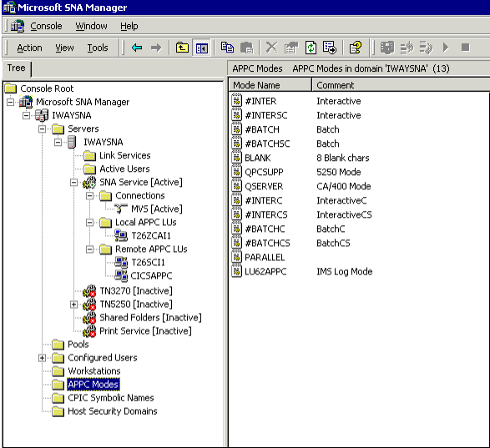Collapse the Remote APPC LUs folder
Screen dimensions: 490x448
click(x=89, y=249)
